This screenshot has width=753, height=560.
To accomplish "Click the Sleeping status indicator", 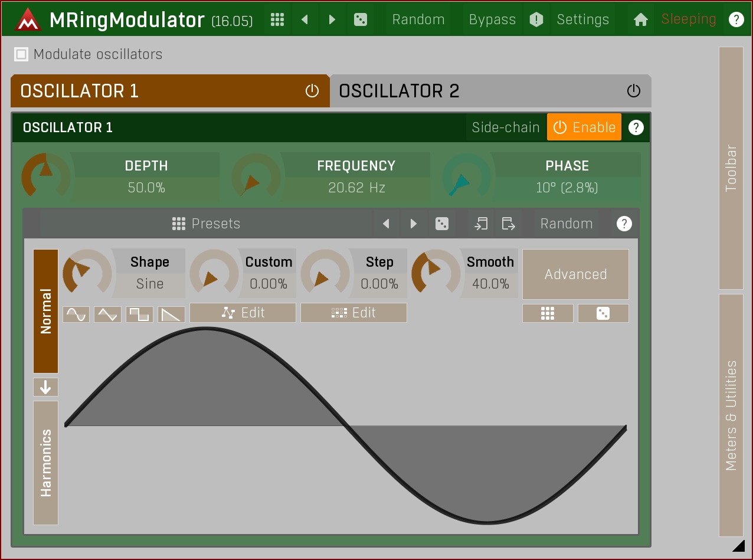I will [x=689, y=19].
